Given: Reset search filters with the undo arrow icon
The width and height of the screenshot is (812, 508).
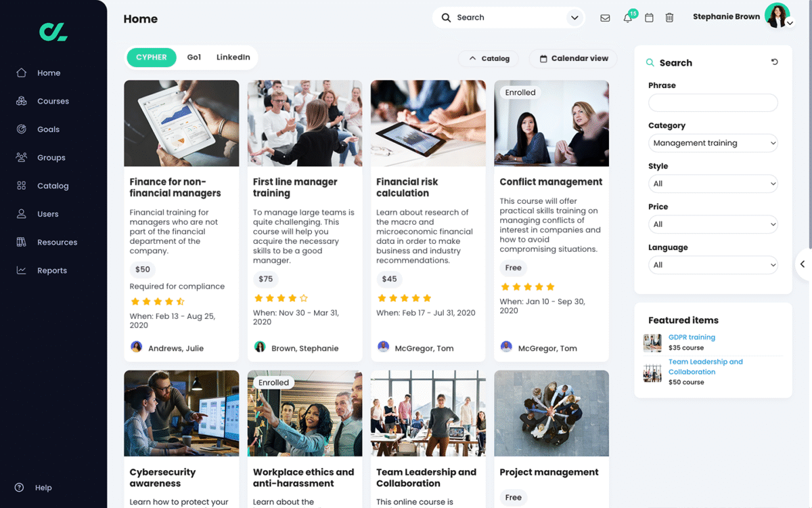Looking at the screenshot, I should pyautogui.click(x=775, y=62).
